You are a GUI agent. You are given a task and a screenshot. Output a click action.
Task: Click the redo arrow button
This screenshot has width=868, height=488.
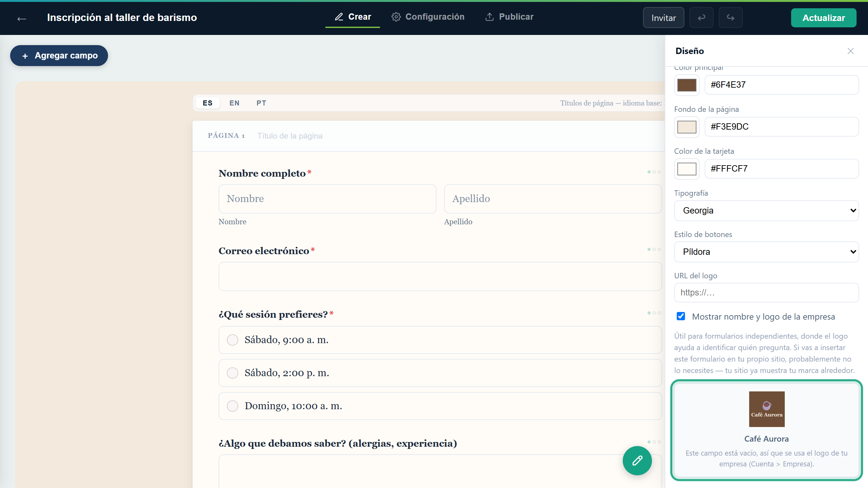[730, 17]
